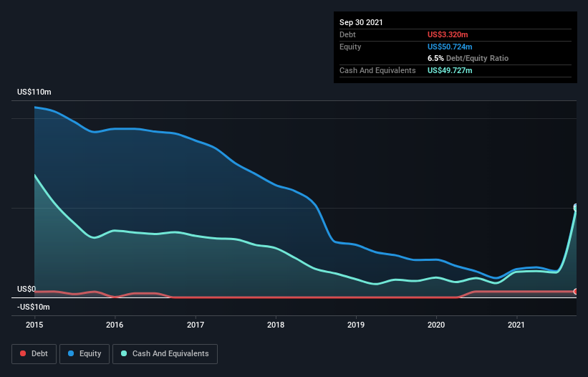Select the 2021 x-axis label

tap(516, 325)
